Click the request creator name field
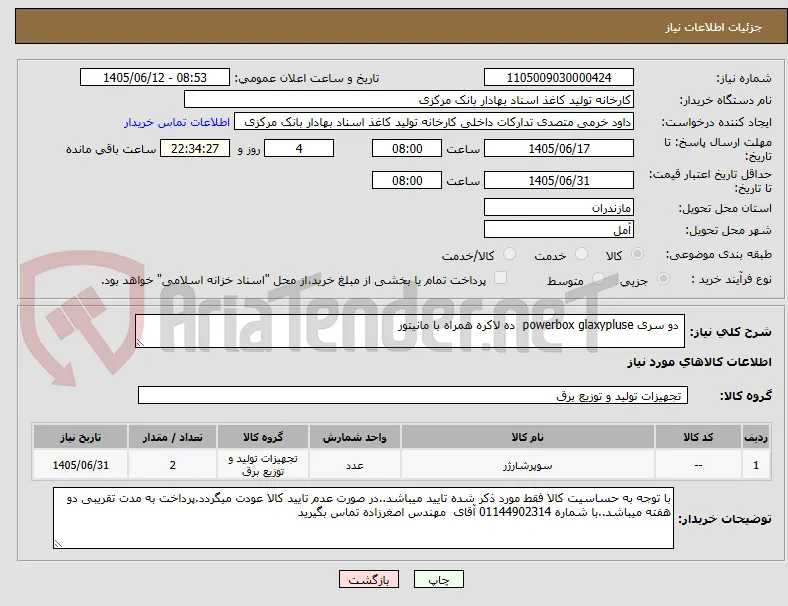788x606 pixels. click(x=434, y=122)
